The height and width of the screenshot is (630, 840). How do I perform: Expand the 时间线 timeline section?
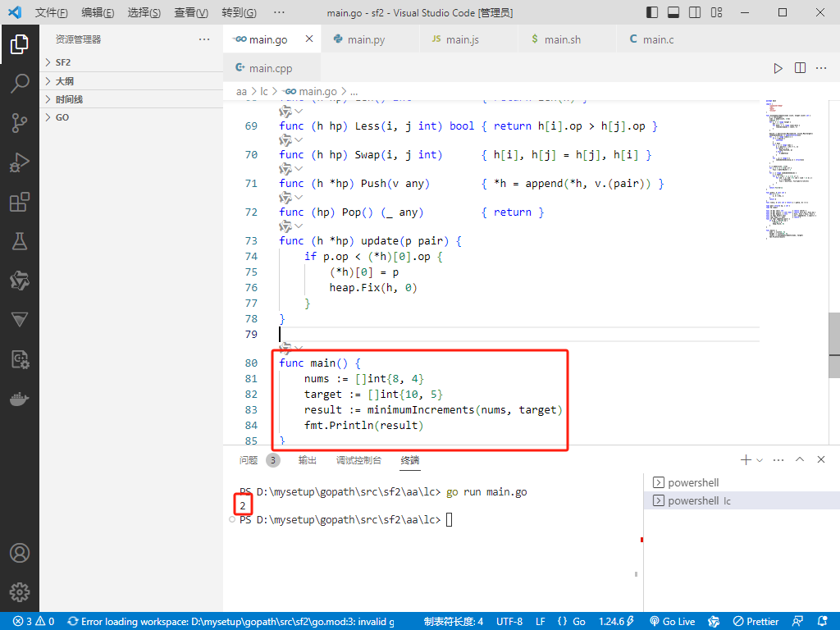click(x=132, y=99)
